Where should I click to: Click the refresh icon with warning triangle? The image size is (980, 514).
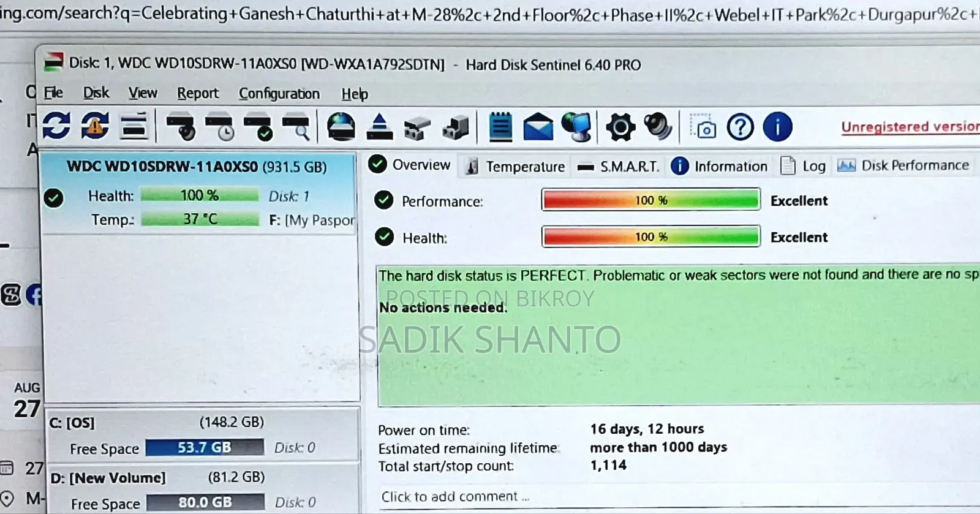(94, 126)
